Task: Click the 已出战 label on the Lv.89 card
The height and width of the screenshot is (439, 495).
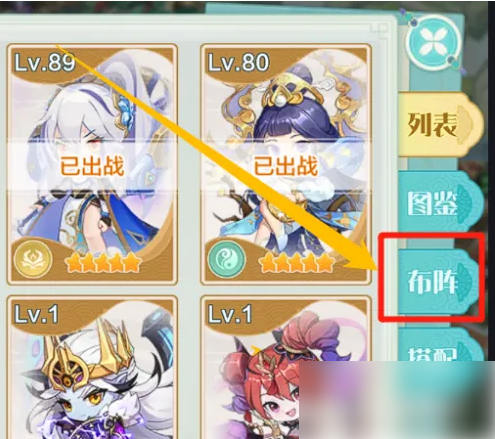Action: [x=92, y=166]
